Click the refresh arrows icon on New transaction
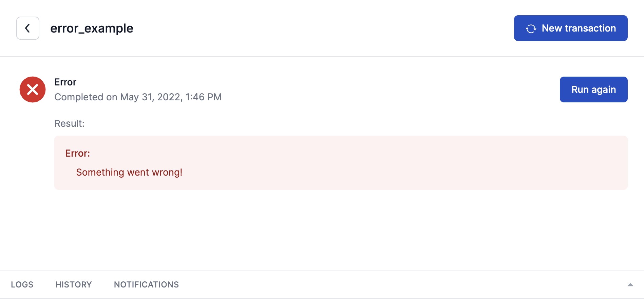This screenshot has height=299, width=644. (x=531, y=28)
